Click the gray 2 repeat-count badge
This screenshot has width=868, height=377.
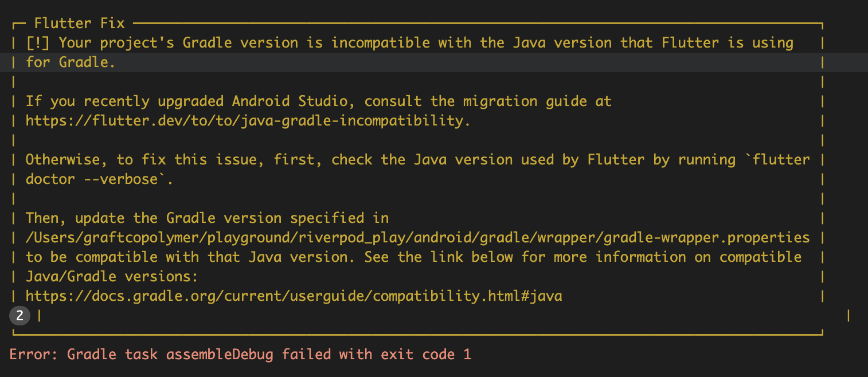[19, 315]
